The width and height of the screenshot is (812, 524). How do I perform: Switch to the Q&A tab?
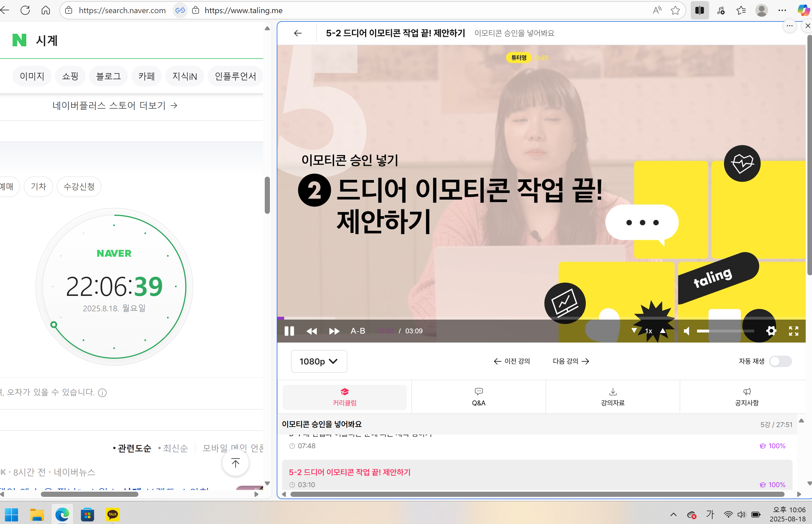click(478, 397)
